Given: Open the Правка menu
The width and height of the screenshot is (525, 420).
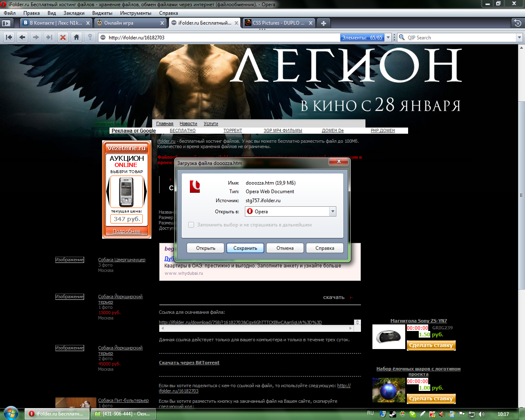Looking at the screenshot, I should (x=32, y=13).
